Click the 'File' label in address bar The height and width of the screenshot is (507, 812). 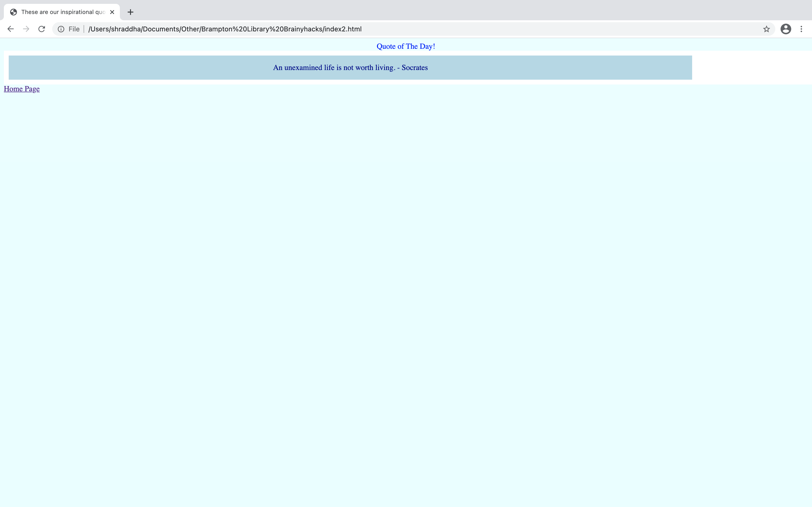coord(74,29)
